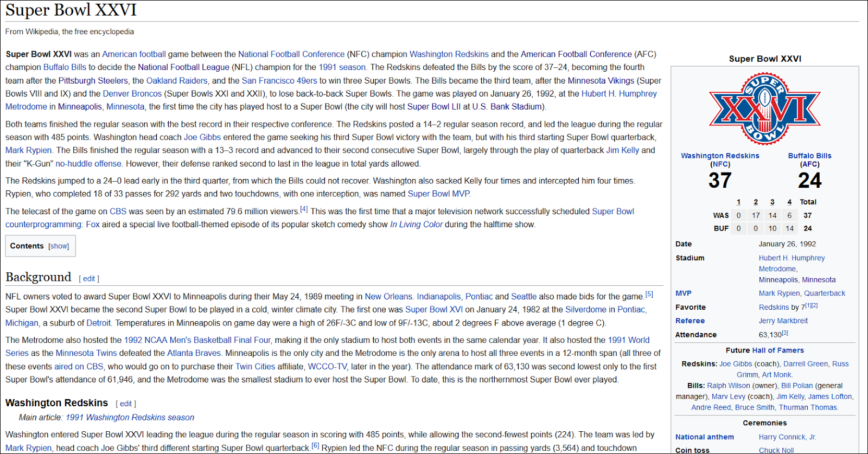Open the Pittsburgh Steelers article
Image resolution: width=868 pixels, height=454 pixels.
(93, 81)
